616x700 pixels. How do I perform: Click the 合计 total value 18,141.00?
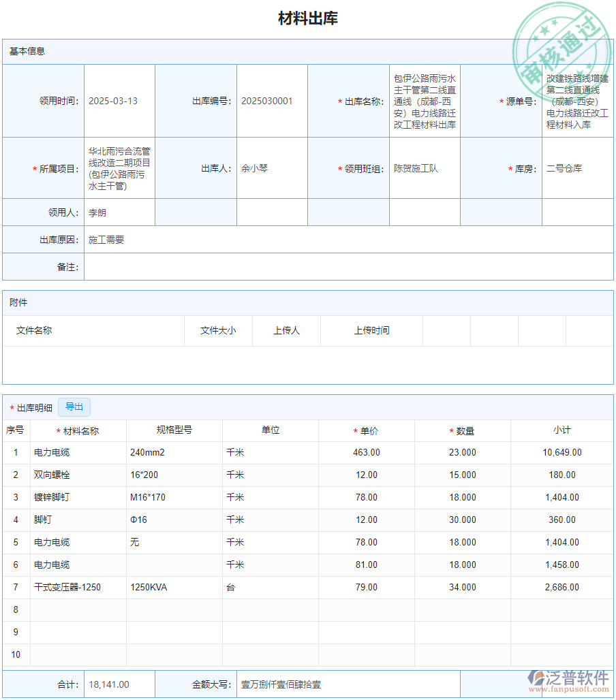(119, 684)
